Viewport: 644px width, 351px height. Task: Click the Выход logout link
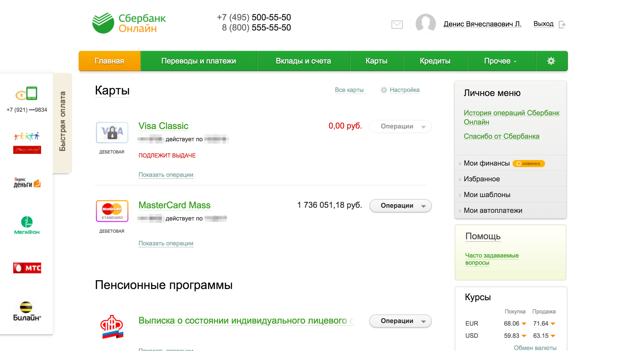[x=543, y=24]
